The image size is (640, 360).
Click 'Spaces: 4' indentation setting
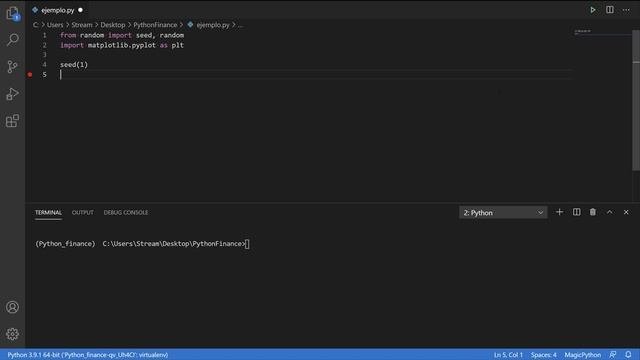(544, 355)
